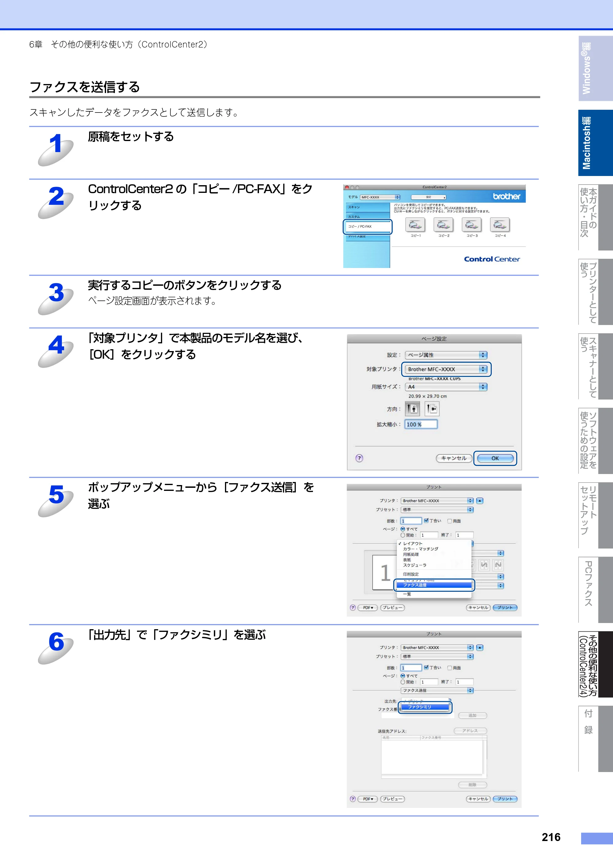Toggle 両面 checkbox in the print dialog with open popup menu
Screen dimensions: 613x868
(x=449, y=521)
